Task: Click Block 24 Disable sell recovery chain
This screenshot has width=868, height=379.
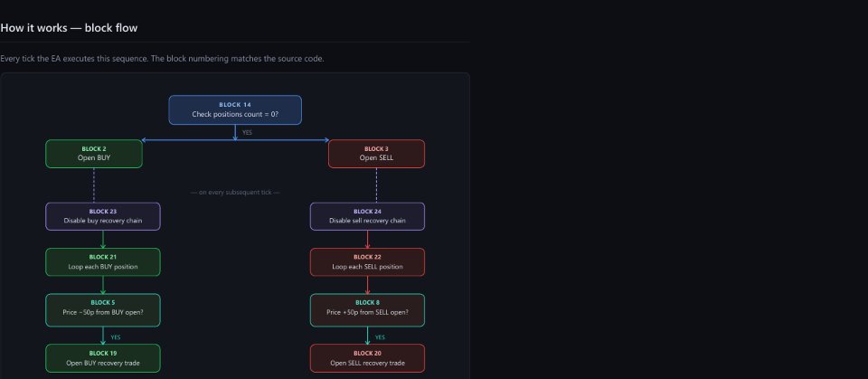Action: tap(368, 216)
